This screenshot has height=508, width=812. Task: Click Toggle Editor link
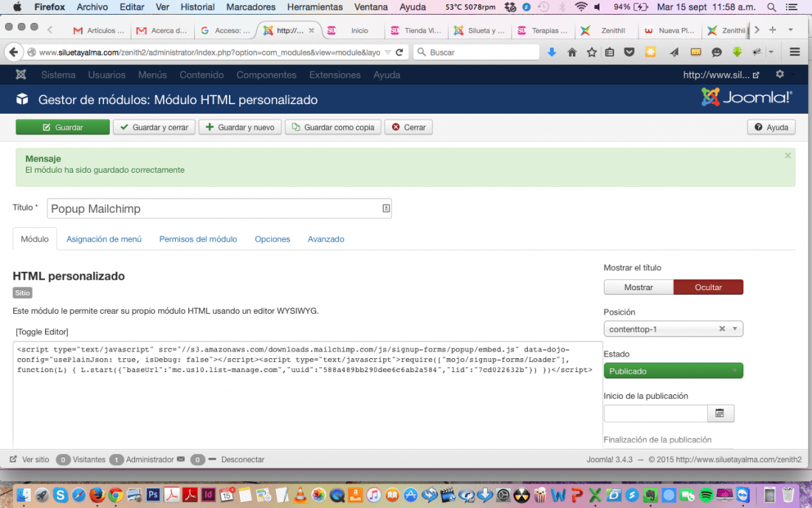(x=42, y=332)
